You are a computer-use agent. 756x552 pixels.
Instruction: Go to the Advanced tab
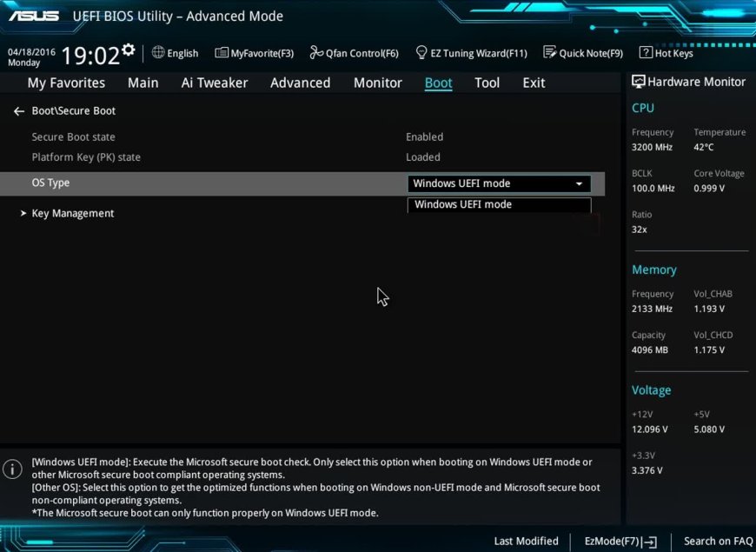(300, 83)
